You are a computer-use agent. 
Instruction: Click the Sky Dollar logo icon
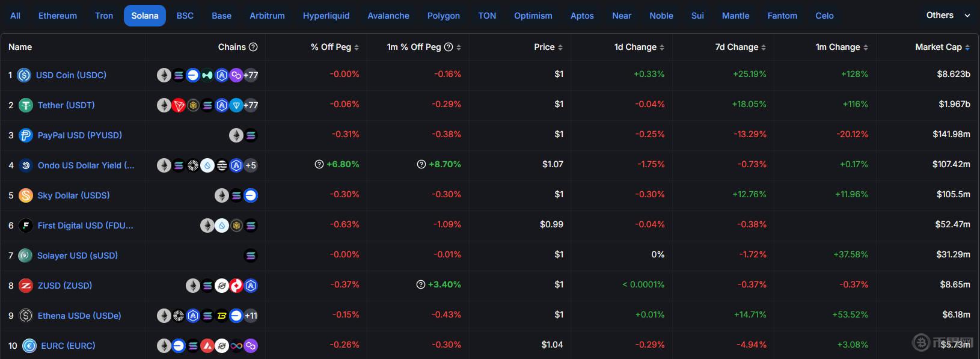point(25,195)
